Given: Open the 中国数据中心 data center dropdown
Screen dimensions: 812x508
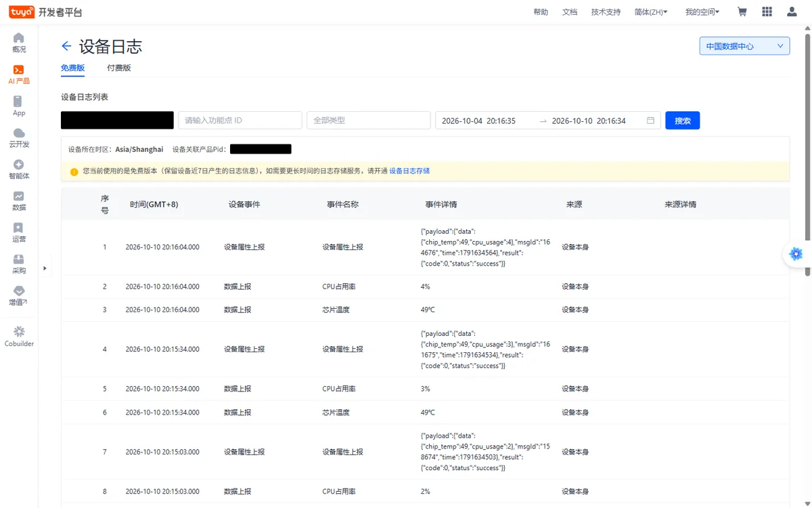Looking at the screenshot, I should (x=744, y=46).
